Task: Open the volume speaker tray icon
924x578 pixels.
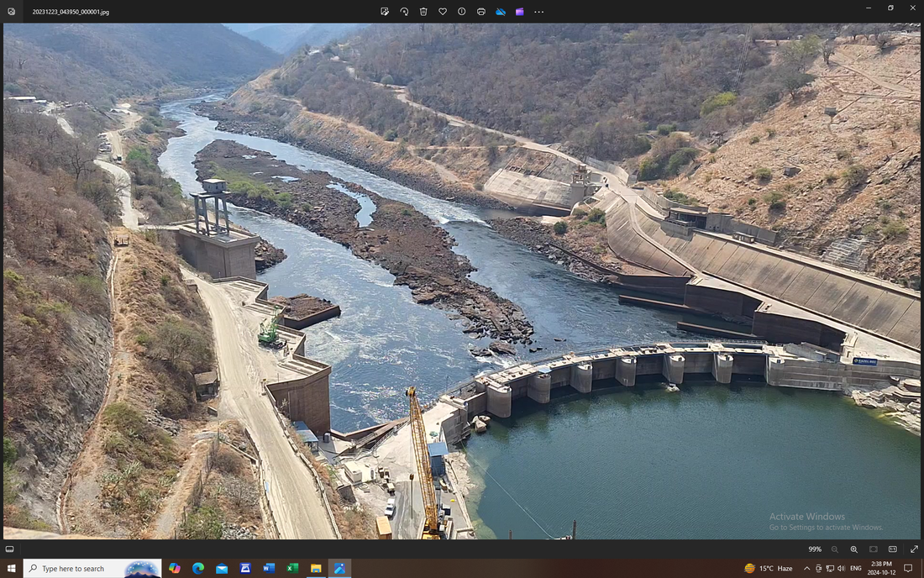Action: click(x=842, y=569)
